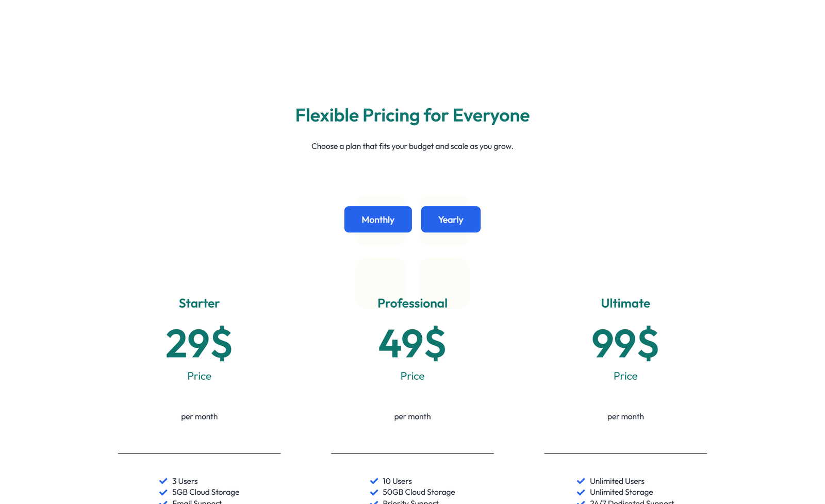Click the 99$ Ultimate price

coord(625,344)
